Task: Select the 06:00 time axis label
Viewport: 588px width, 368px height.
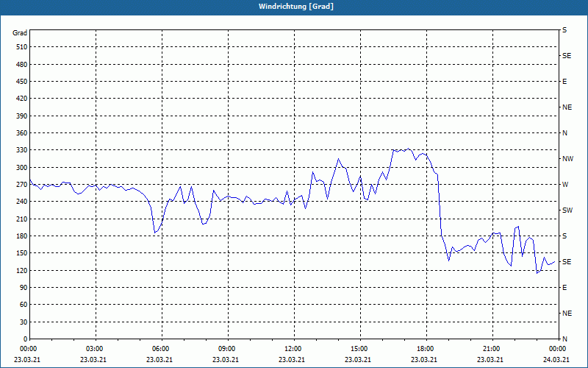Action: [160, 349]
